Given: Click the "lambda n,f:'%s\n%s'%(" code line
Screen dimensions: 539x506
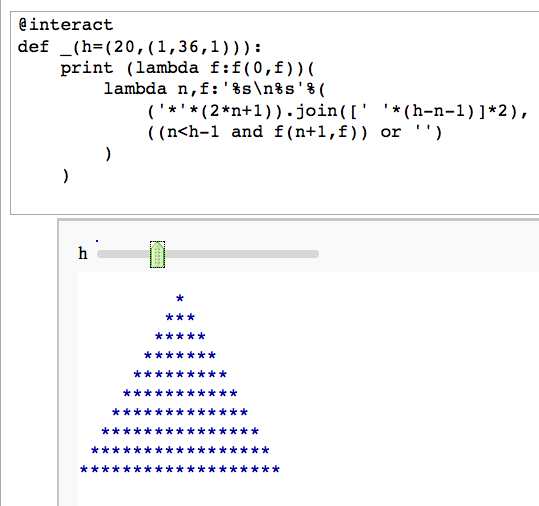Looking at the screenshot, I should click(214, 89).
